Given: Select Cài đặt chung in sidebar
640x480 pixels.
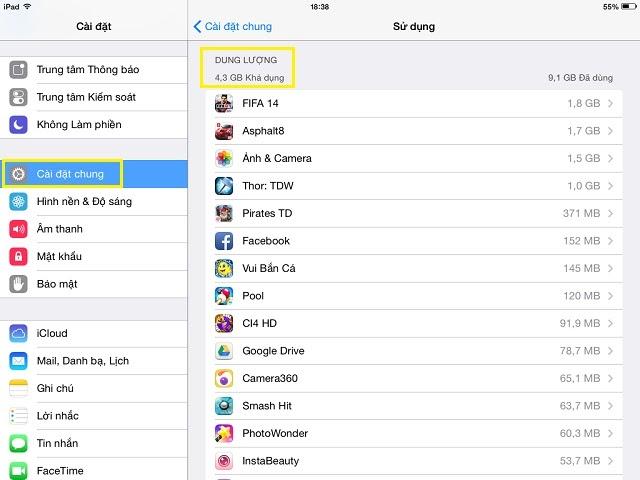Looking at the screenshot, I should [94, 174].
